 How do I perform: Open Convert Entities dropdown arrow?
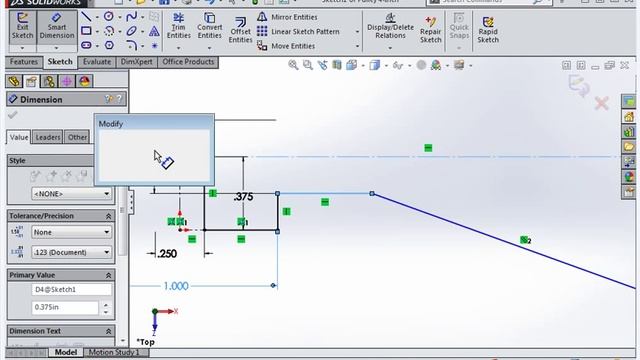pos(209,48)
